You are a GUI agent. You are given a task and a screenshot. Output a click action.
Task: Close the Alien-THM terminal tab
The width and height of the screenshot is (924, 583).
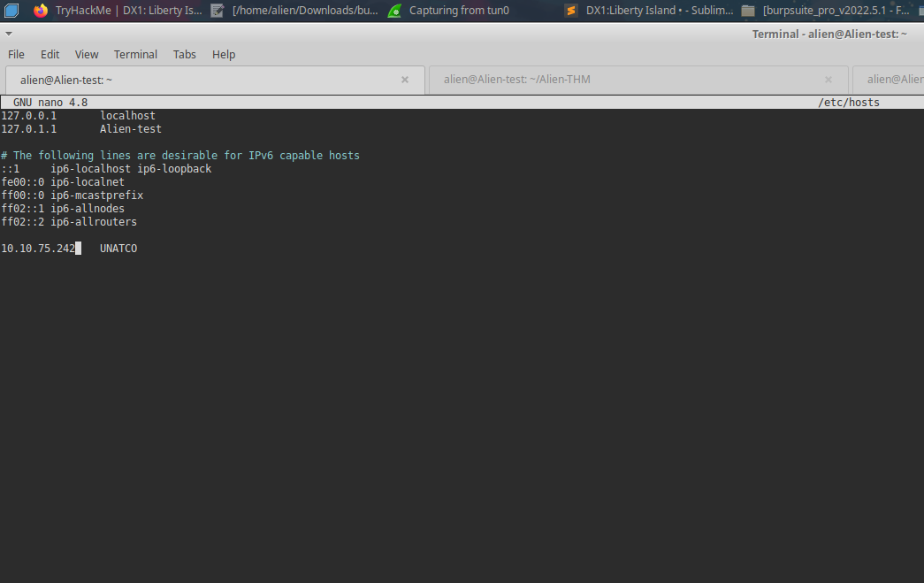[828, 79]
